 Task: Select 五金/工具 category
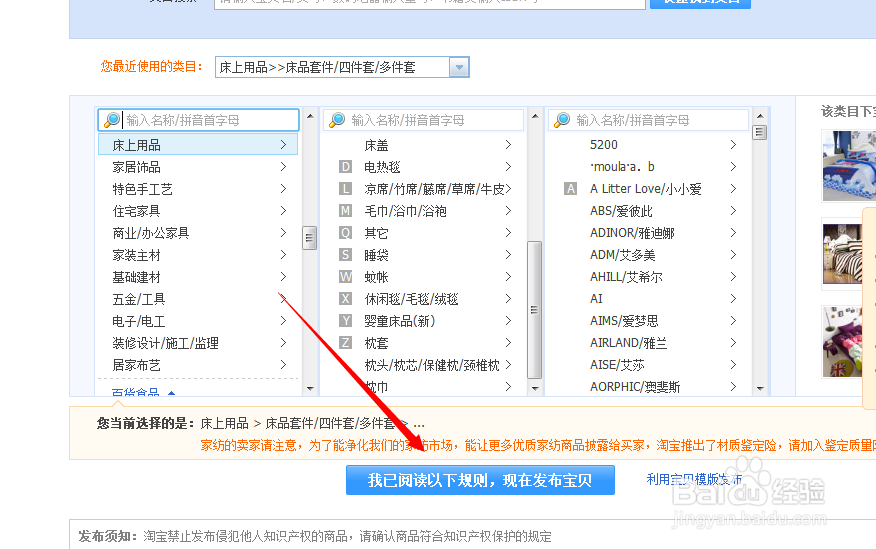click(x=139, y=299)
